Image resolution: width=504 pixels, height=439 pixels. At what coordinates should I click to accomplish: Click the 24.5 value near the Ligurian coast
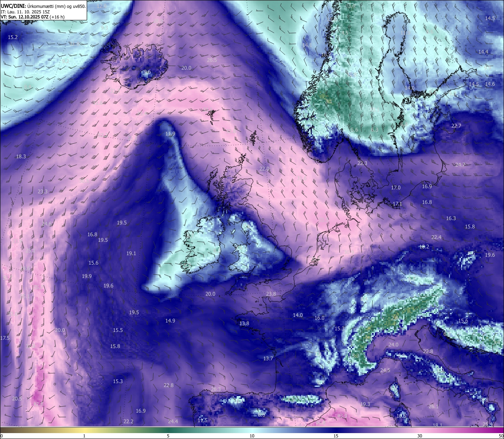385,370
